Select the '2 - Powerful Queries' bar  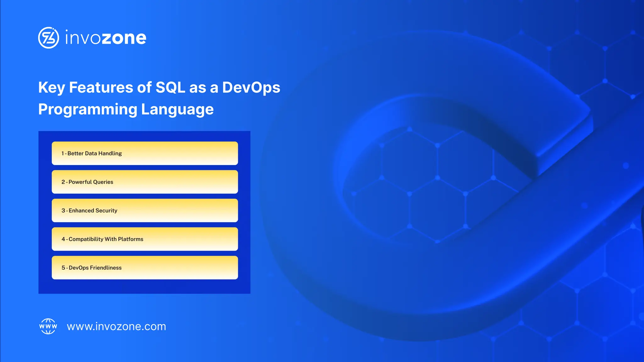145,182
